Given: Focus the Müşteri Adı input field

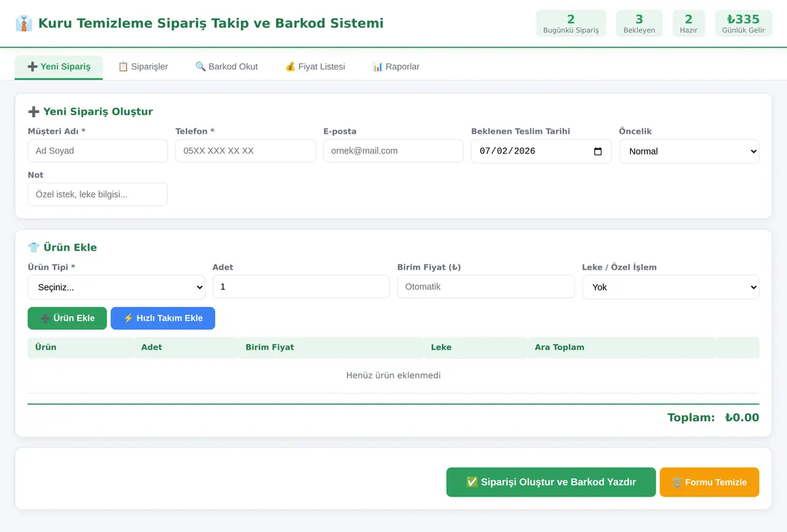Looking at the screenshot, I should [x=98, y=151].
